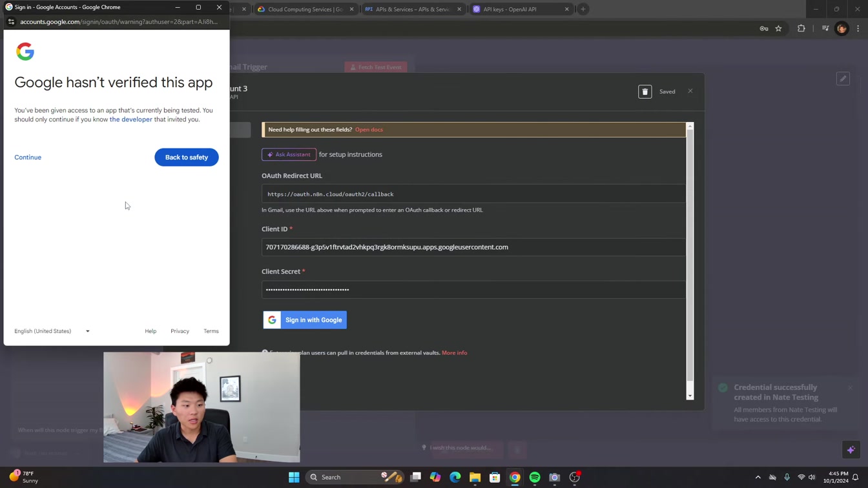
Task: Open Task View from the taskbar
Action: (x=416, y=478)
